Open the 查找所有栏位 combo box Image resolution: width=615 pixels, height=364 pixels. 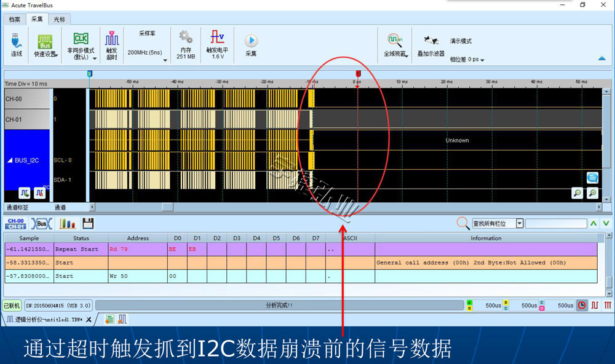coord(498,224)
